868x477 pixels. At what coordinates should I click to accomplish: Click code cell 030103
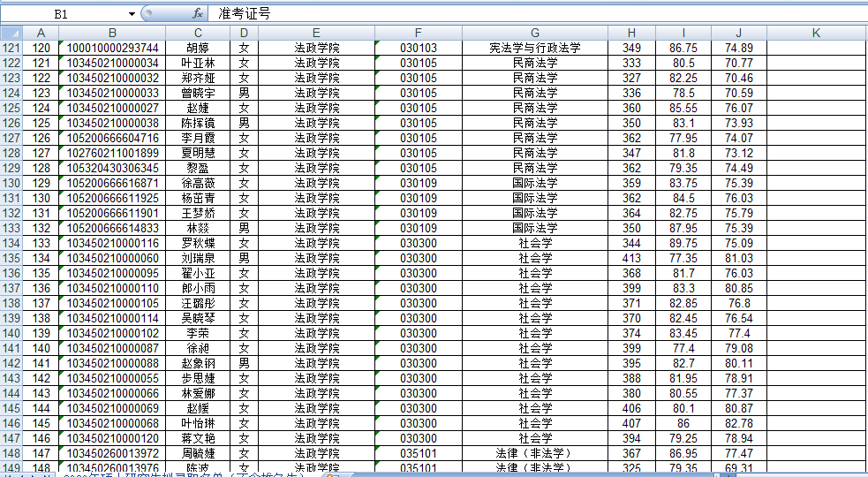418,49
